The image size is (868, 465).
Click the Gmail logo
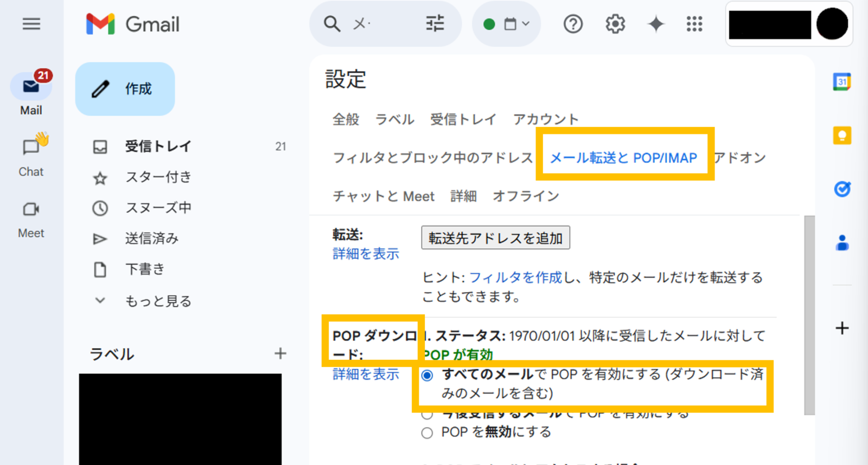coord(133,24)
